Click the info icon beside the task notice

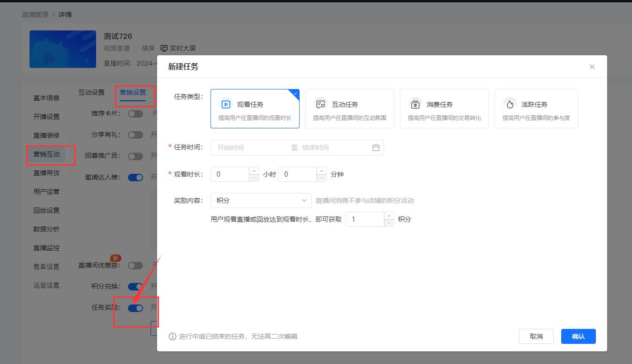[x=173, y=336]
